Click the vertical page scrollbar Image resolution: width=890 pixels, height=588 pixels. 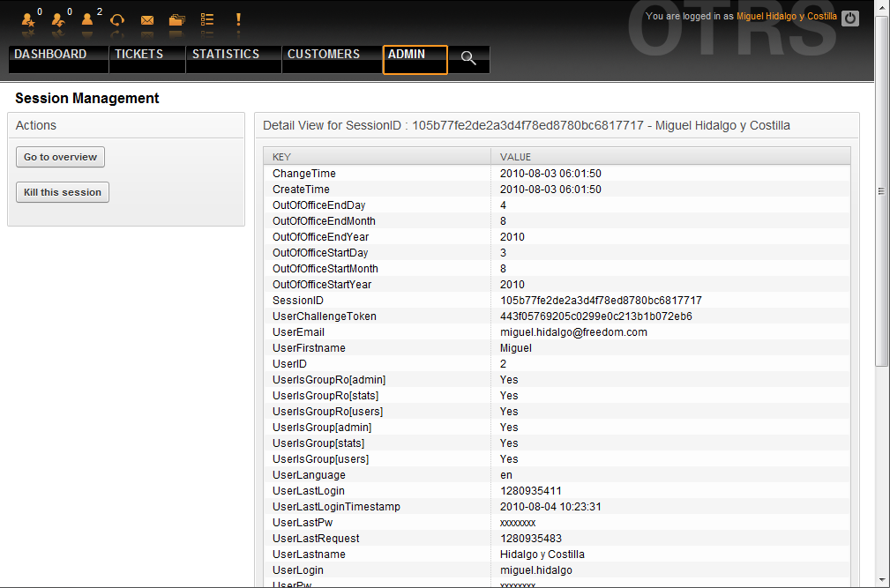pyautogui.click(x=882, y=190)
